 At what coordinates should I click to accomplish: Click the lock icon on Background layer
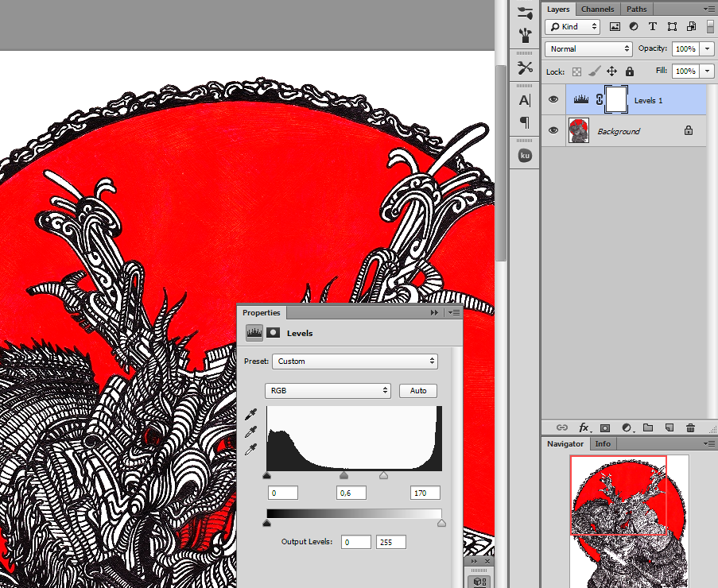(689, 131)
